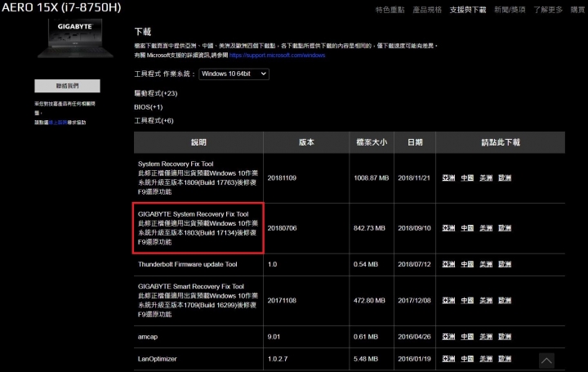Download Thunderbolt Firmware tool from 亞洲
This screenshot has width=588, height=372.
pos(448,264)
